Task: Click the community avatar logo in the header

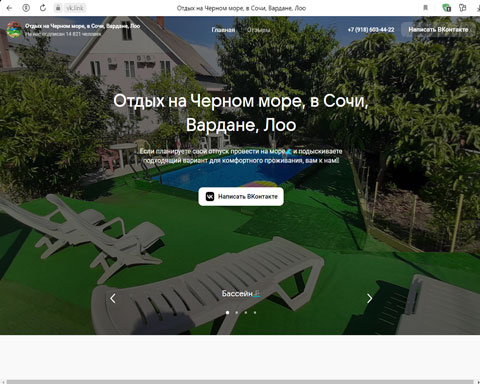Action: pos(14,29)
